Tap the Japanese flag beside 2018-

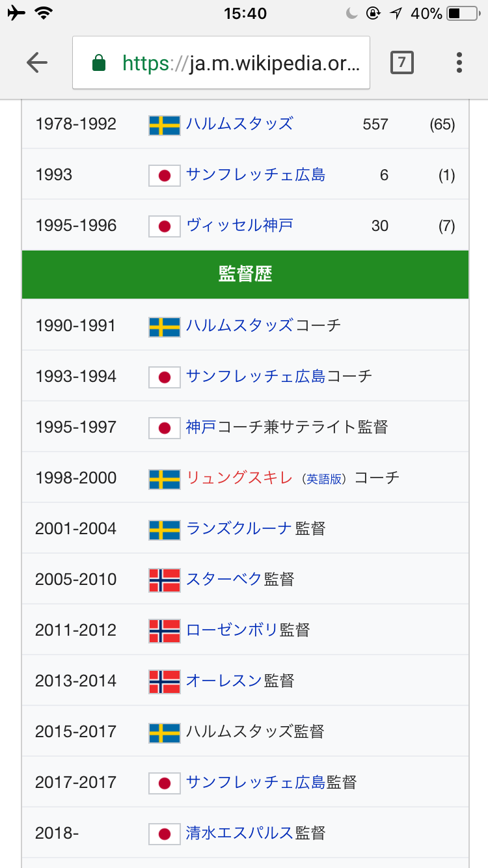pos(165,834)
